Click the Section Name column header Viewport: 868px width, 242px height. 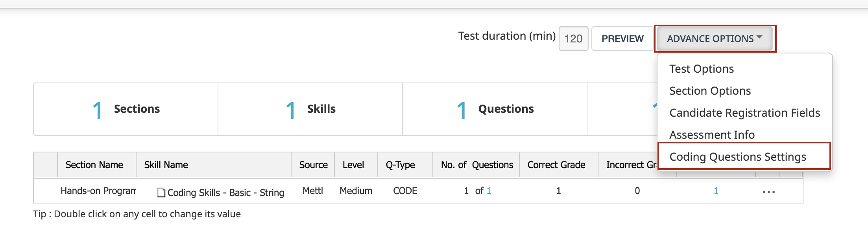pos(94,165)
